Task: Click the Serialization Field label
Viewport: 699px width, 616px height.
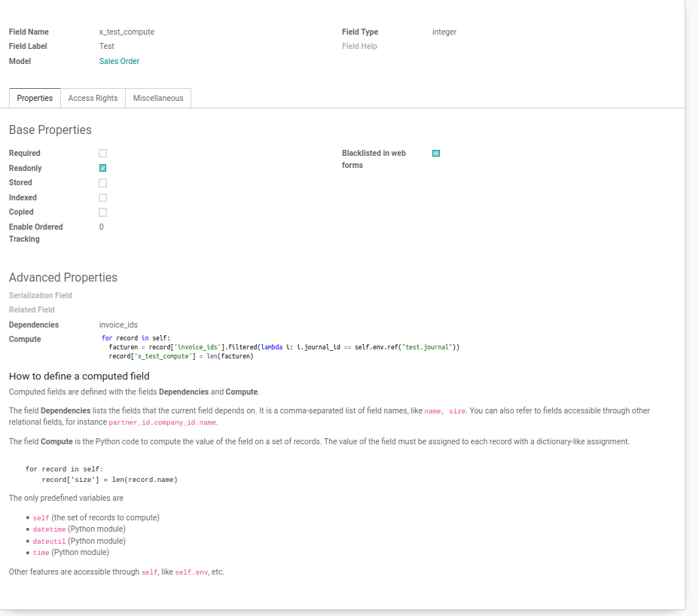Action: [40, 295]
